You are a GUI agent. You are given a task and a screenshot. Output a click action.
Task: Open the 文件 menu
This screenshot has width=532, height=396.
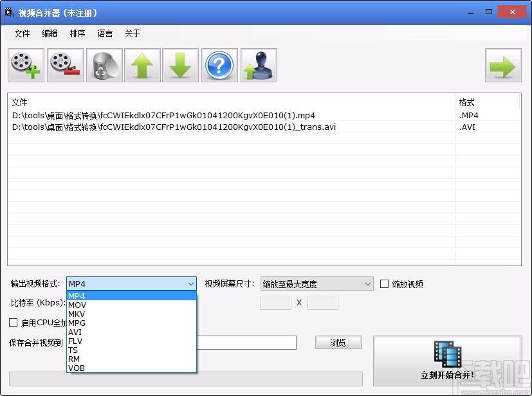(22, 33)
